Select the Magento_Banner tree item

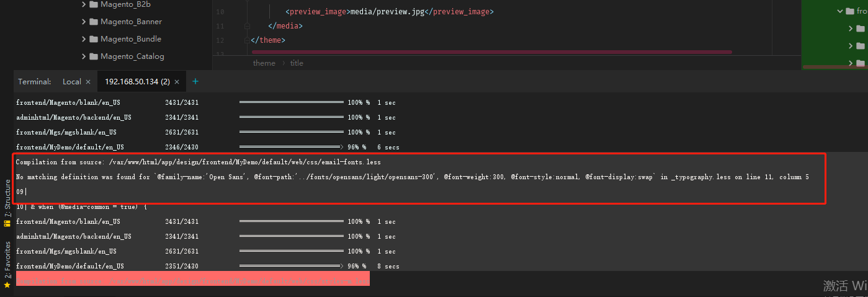point(131,22)
